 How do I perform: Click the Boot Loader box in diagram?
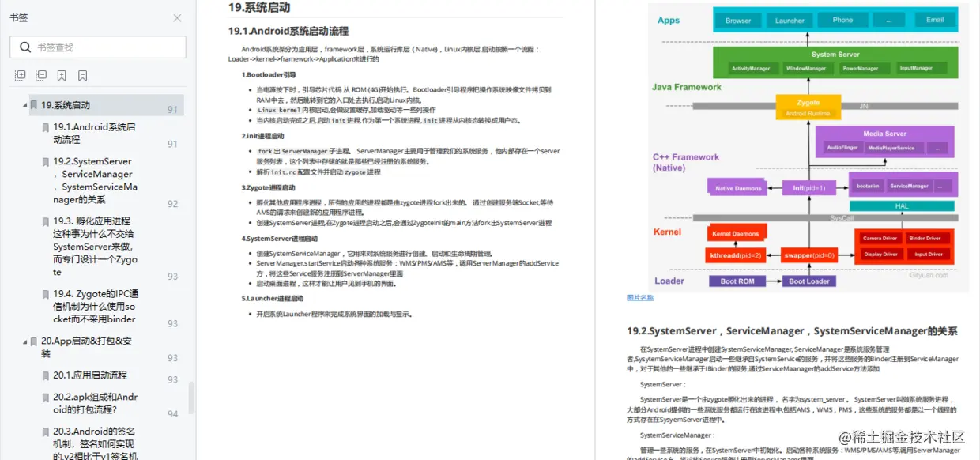coord(808,281)
